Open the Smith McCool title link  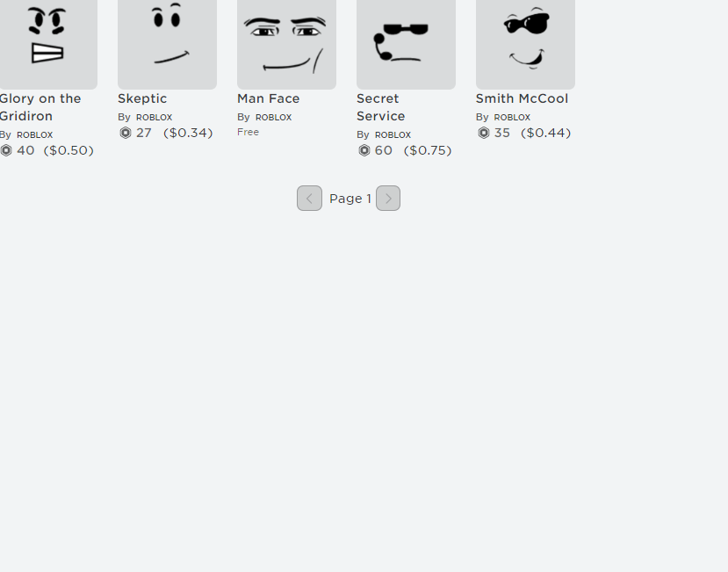click(522, 98)
